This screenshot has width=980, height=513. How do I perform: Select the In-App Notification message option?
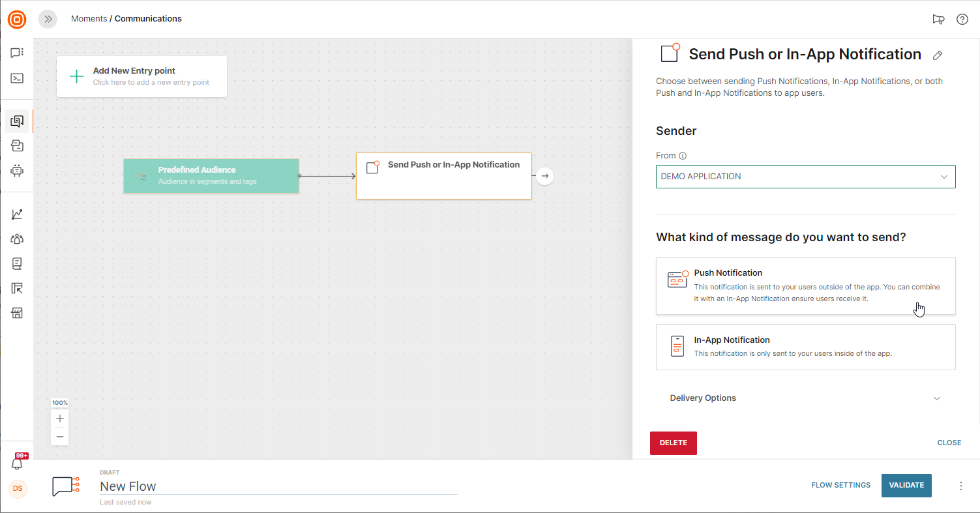(x=805, y=347)
